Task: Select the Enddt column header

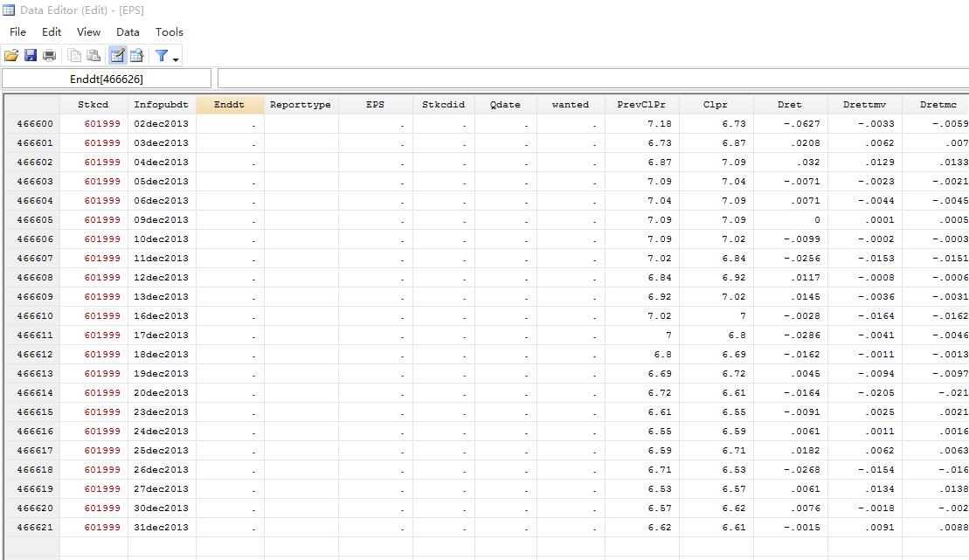Action: [x=230, y=105]
